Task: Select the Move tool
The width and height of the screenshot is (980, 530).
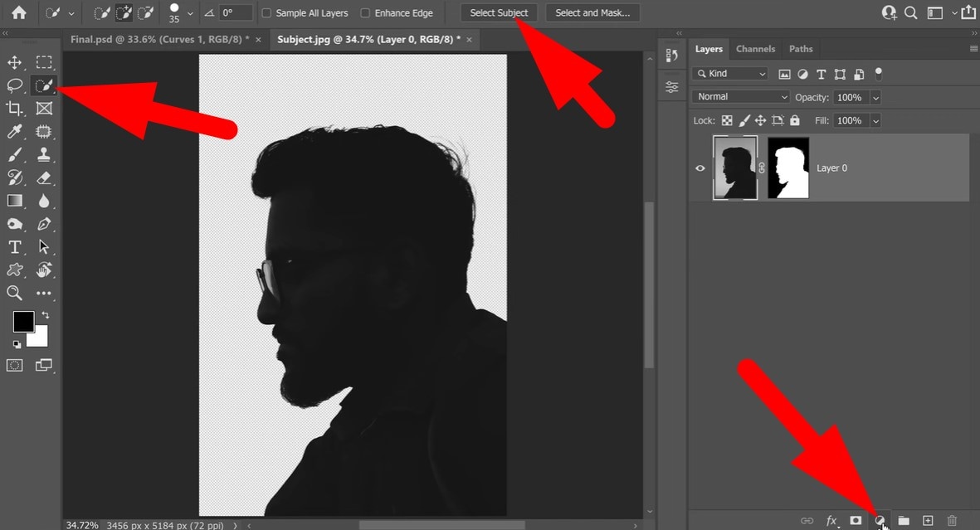Action: [x=14, y=62]
